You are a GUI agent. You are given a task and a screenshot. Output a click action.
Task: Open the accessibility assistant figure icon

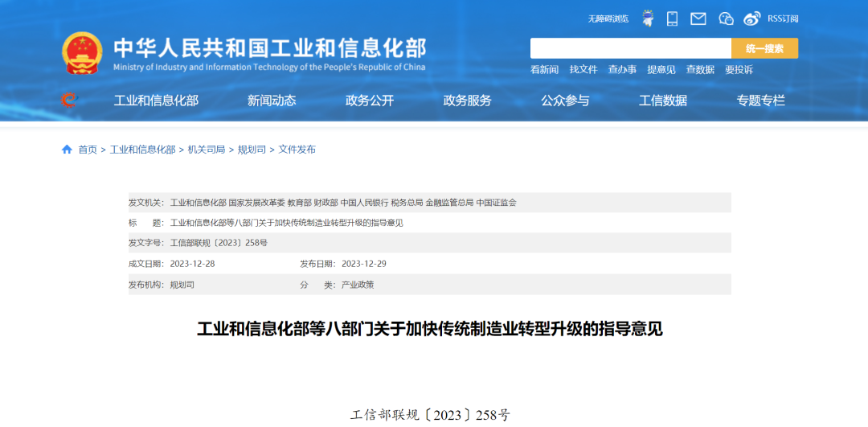(x=647, y=18)
